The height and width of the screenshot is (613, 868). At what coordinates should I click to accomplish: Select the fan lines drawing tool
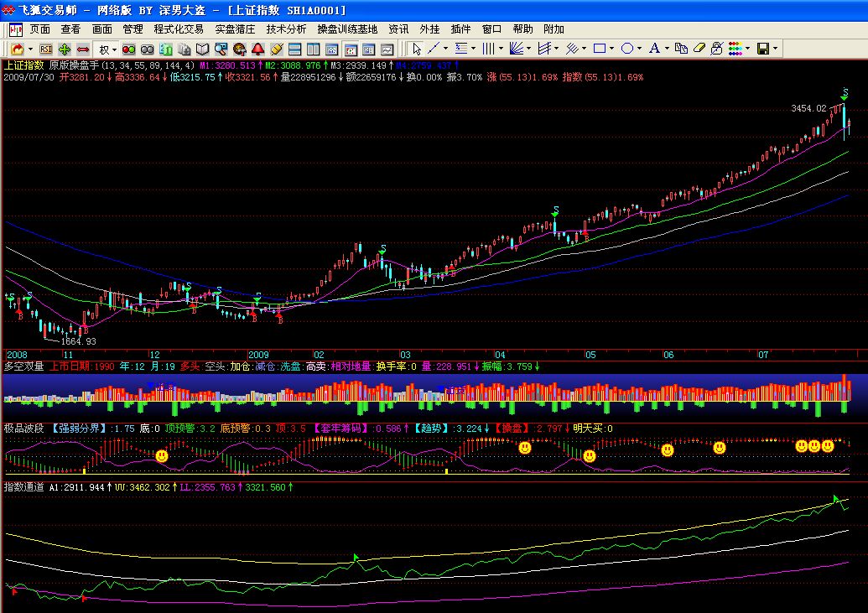click(x=517, y=49)
